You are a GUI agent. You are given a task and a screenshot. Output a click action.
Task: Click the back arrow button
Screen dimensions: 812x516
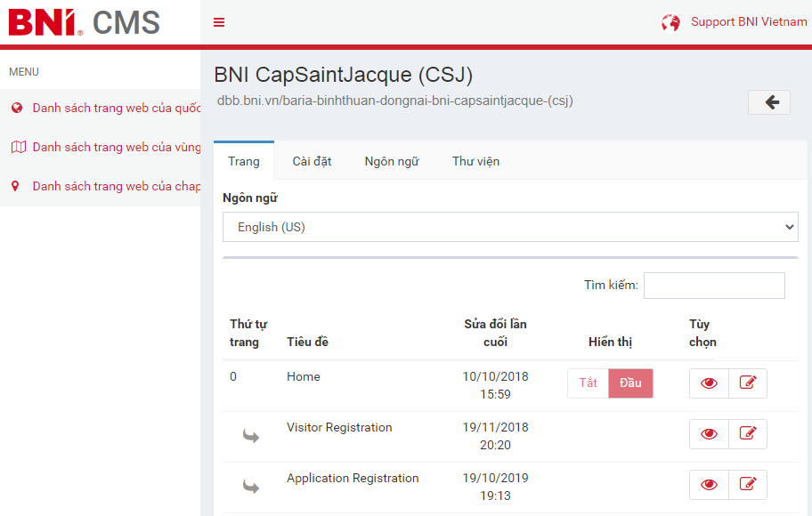pyautogui.click(x=770, y=102)
